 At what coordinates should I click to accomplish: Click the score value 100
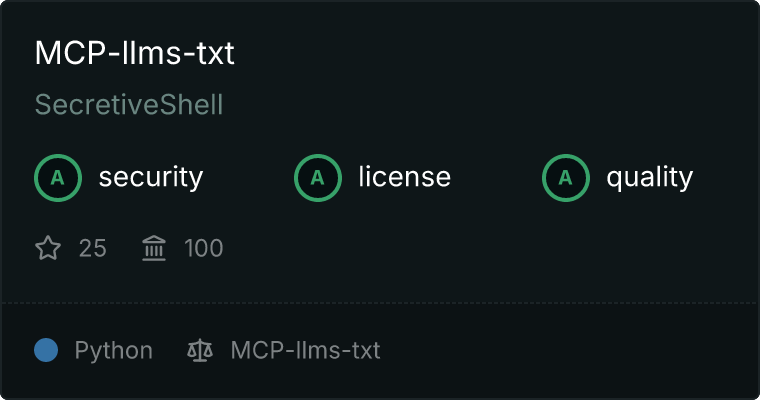pyautogui.click(x=204, y=248)
